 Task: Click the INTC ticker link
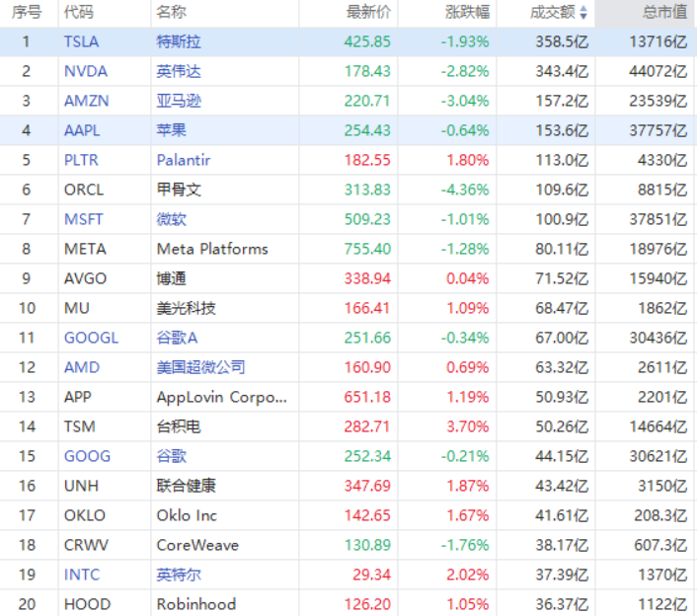point(82,575)
